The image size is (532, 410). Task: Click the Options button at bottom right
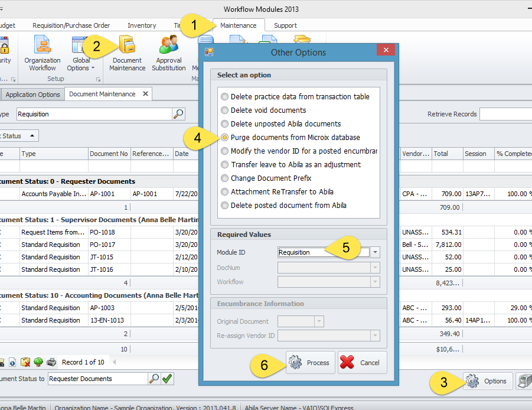487,381
